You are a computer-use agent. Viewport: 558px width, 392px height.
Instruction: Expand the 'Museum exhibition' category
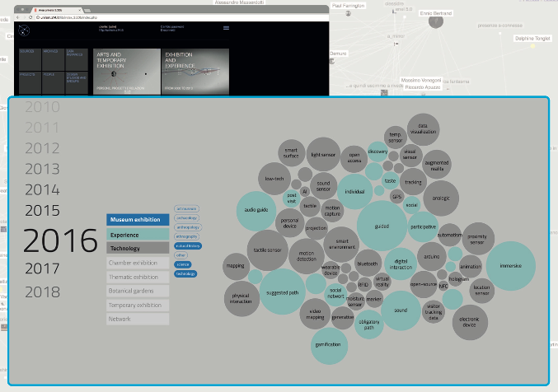(138, 220)
